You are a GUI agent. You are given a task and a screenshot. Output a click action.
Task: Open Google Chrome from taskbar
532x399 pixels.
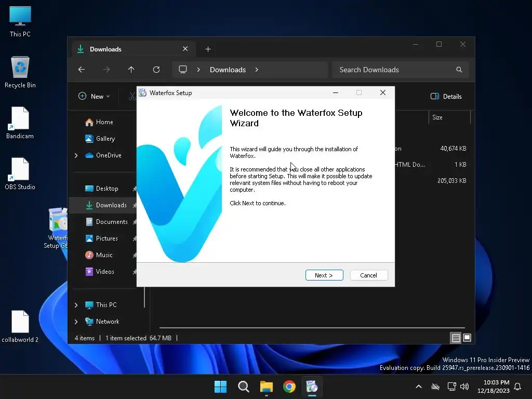coord(289,387)
